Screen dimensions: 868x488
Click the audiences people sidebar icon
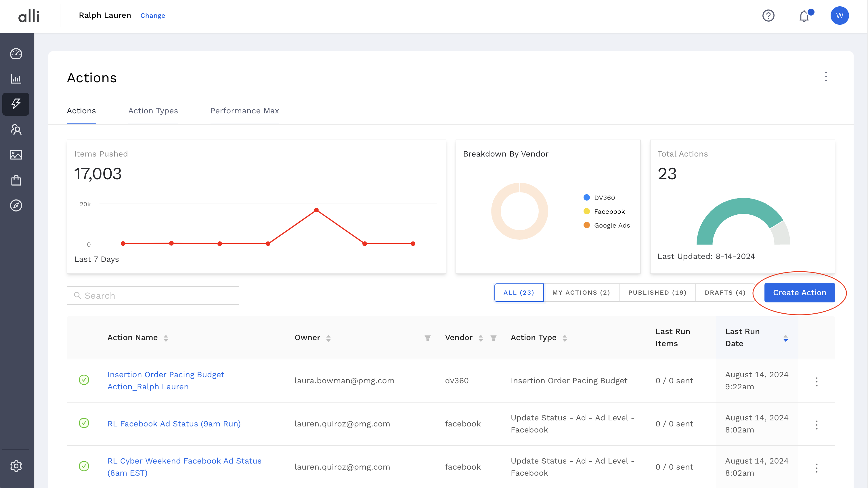coord(16,129)
